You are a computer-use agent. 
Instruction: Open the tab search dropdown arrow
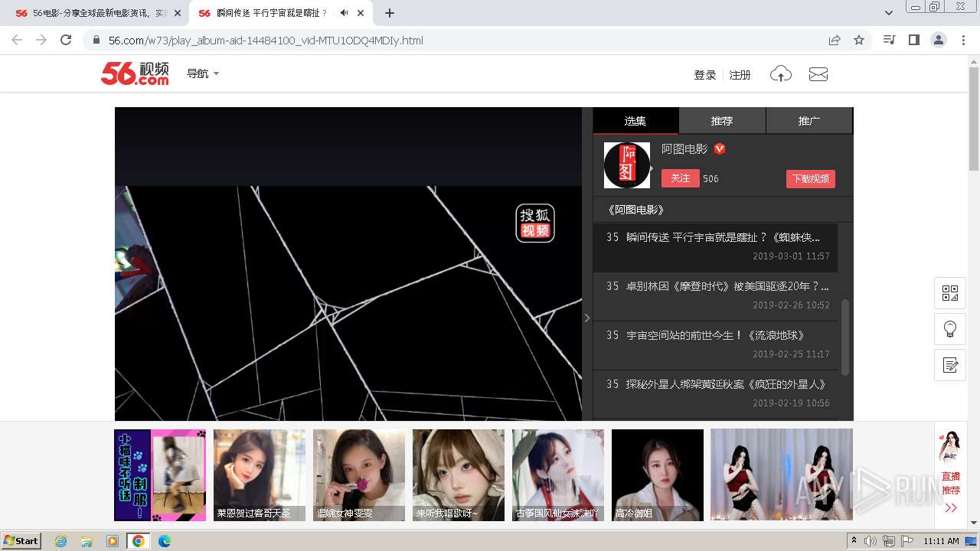click(889, 13)
